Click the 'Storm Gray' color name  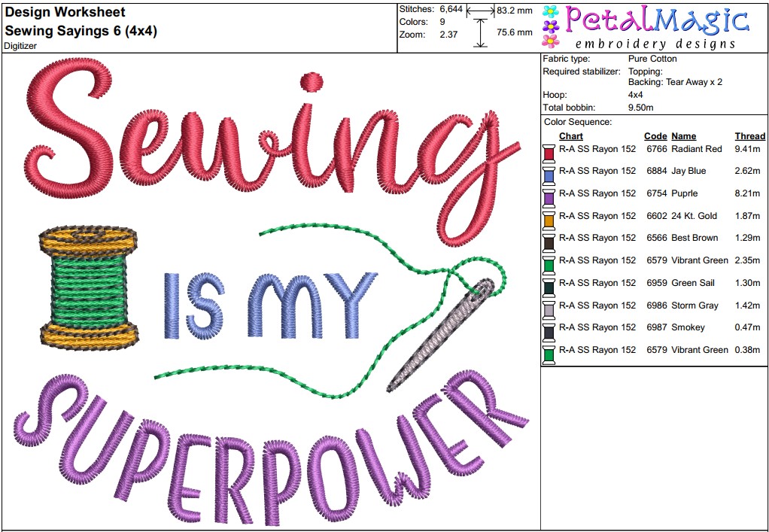(695, 305)
